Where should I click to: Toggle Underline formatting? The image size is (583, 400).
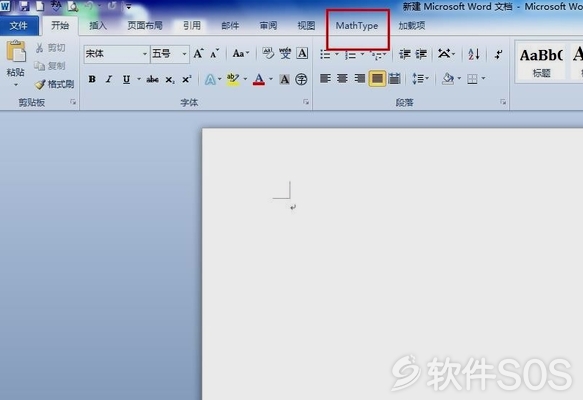tap(126, 79)
